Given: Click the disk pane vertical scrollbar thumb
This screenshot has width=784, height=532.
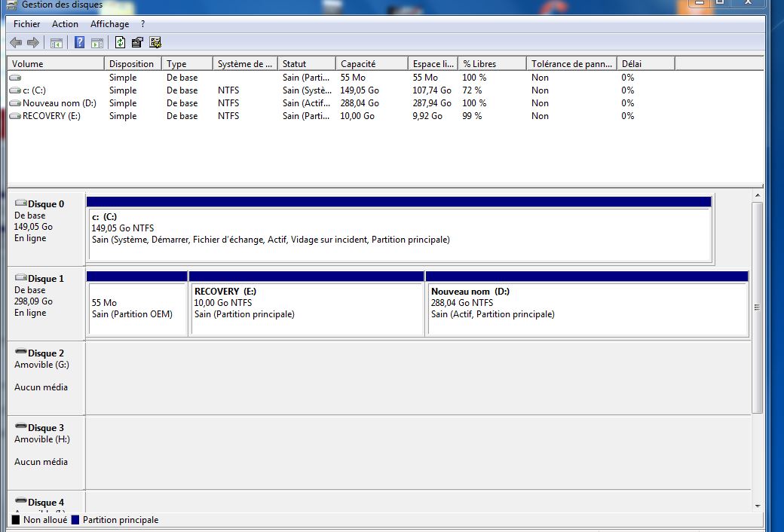Looking at the screenshot, I should [758, 307].
